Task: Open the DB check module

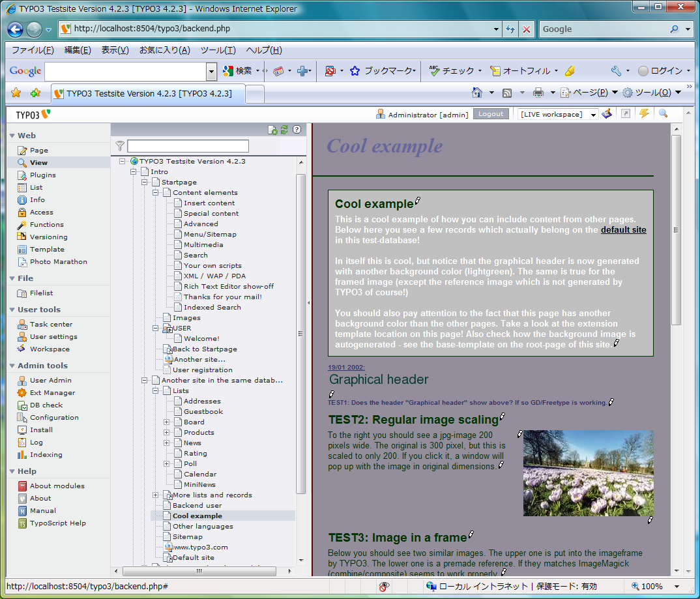Action: tap(40, 405)
